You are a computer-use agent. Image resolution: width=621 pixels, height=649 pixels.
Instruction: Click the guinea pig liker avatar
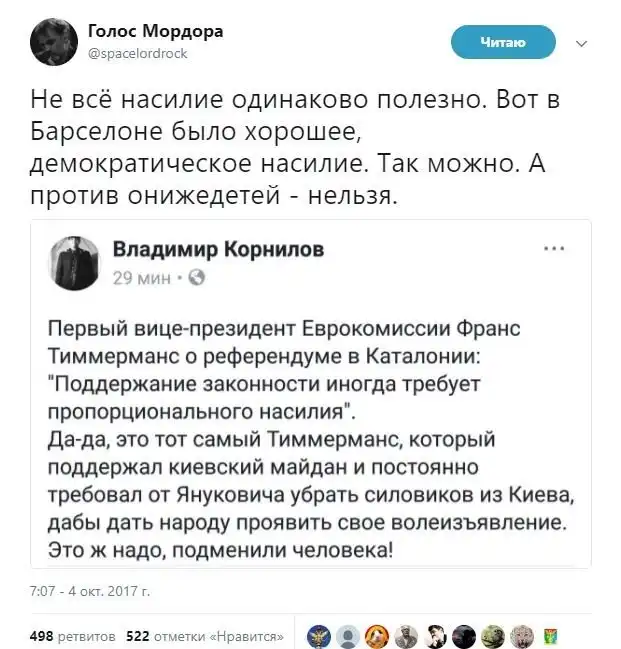[376, 634]
